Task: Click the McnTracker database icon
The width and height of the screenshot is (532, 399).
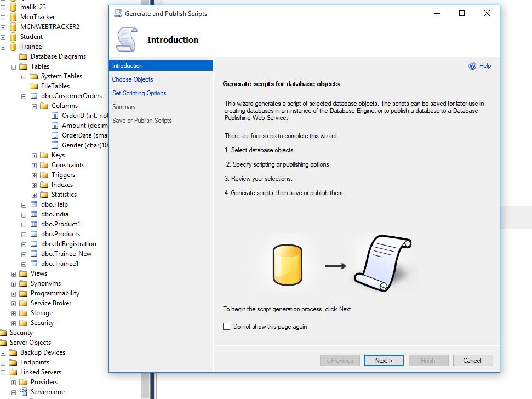Action: point(13,17)
